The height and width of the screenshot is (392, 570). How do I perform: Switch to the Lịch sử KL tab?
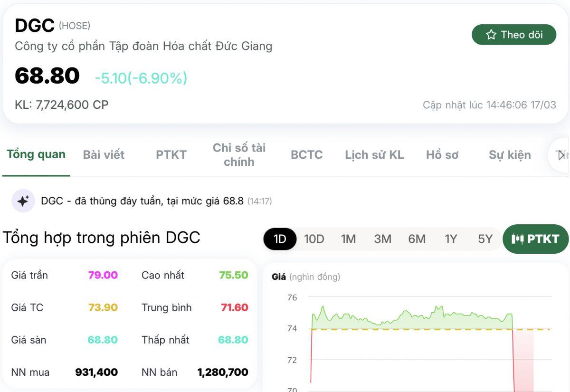click(x=374, y=155)
